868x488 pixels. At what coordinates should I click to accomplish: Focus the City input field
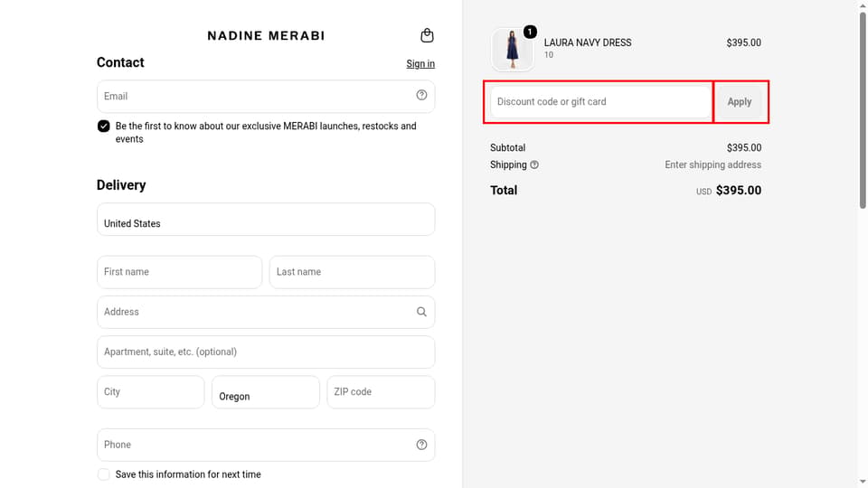(x=151, y=392)
